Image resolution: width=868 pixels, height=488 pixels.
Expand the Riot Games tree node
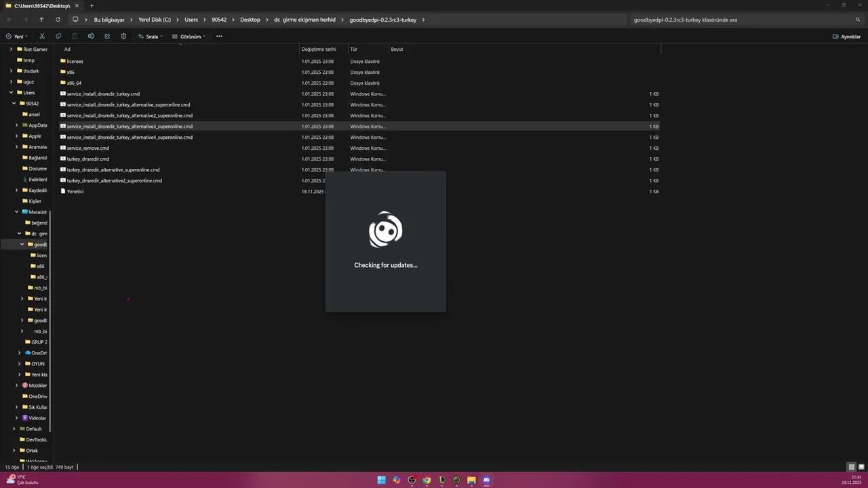click(11, 49)
